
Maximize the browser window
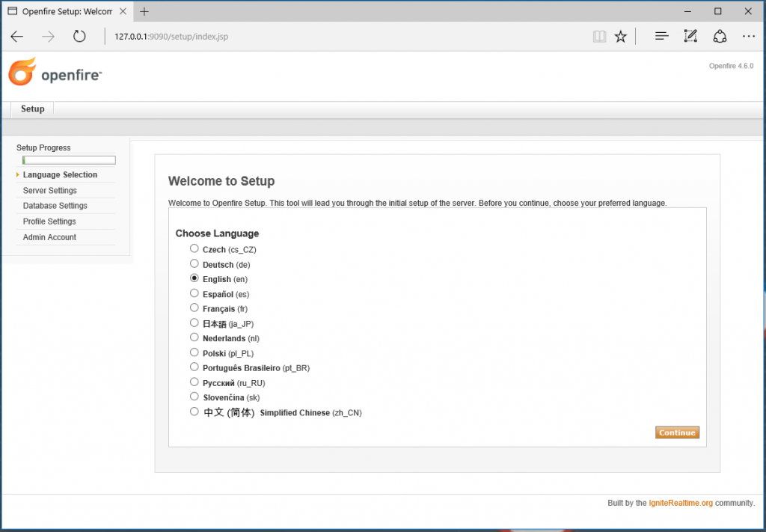(x=717, y=11)
